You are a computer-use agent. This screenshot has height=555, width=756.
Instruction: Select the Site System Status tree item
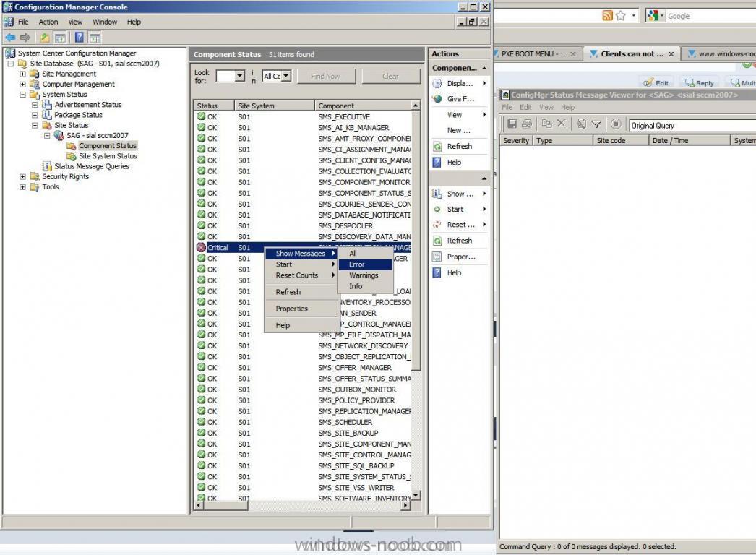[x=108, y=156]
